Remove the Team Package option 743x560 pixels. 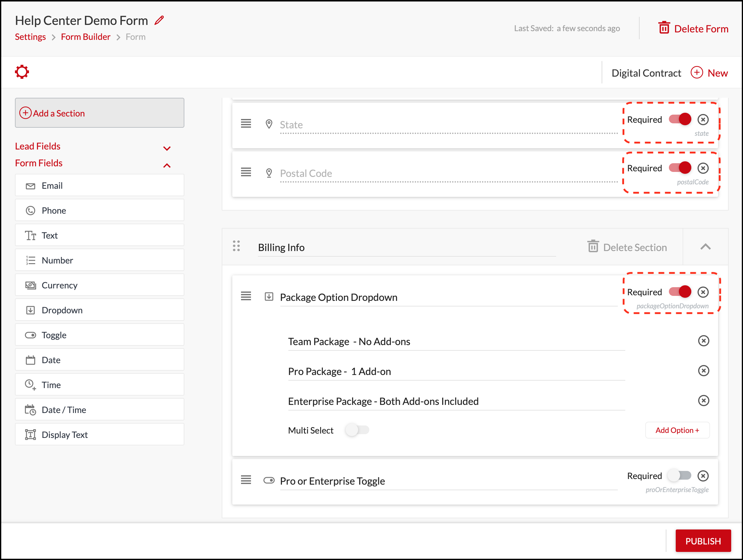pyautogui.click(x=703, y=341)
